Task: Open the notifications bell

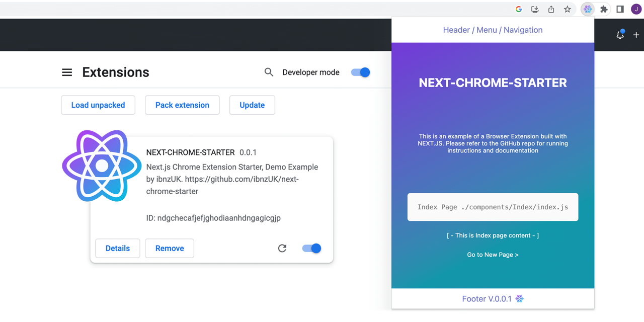Action: [x=620, y=35]
